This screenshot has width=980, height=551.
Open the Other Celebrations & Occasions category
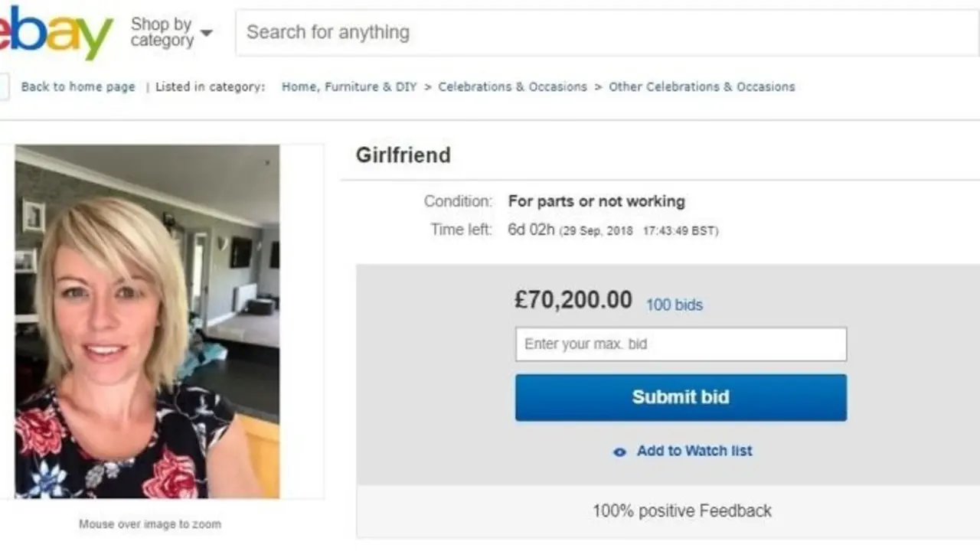[701, 86]
